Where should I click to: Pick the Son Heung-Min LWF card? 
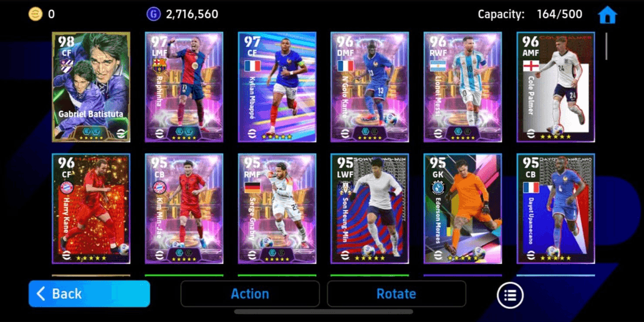click(x=370, y=209)
